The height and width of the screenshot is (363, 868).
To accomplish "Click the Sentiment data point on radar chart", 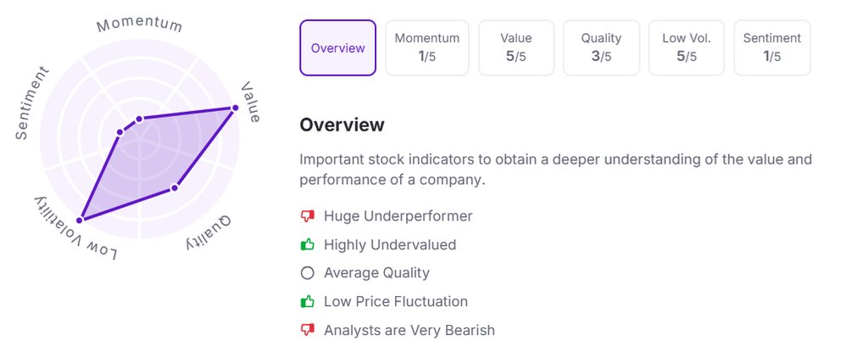I will pyautogui.click(x=120, y=131).
